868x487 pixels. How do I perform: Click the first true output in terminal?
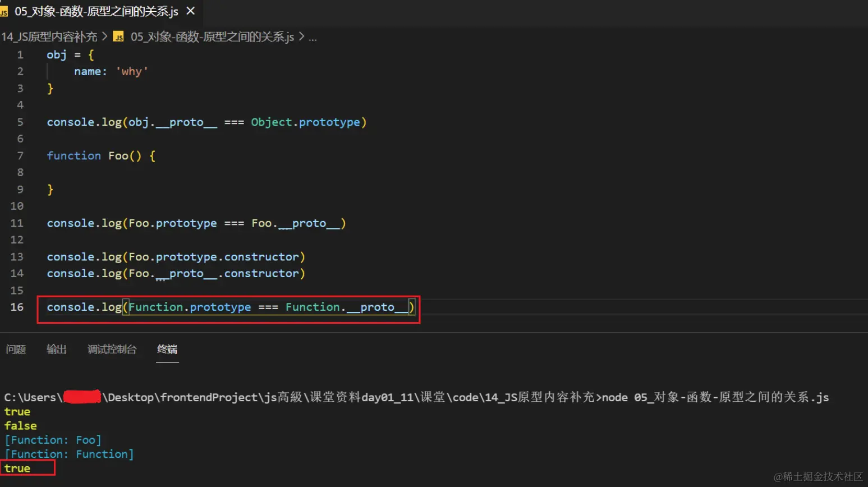tap(17, 412)
